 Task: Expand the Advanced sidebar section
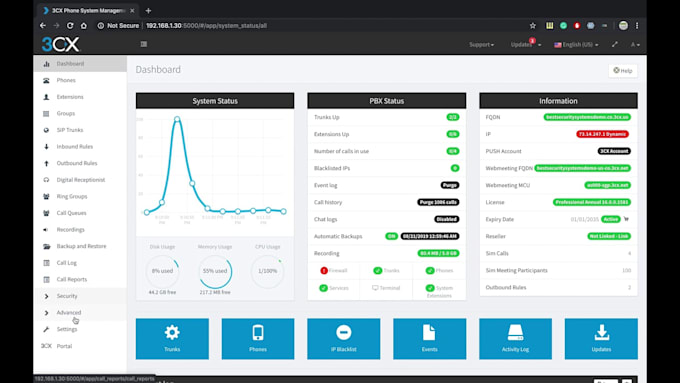pyautogui.click(x=80, y=313)
